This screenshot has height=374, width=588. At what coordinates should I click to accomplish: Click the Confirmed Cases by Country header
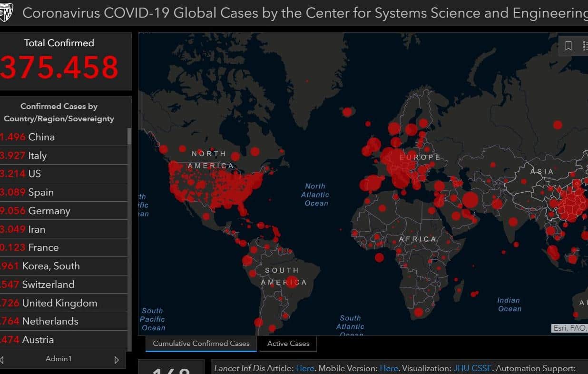(x=59, y=113)
